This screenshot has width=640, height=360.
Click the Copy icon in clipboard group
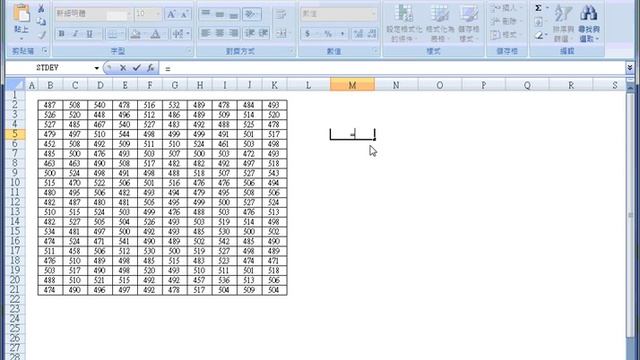point(41,22)
